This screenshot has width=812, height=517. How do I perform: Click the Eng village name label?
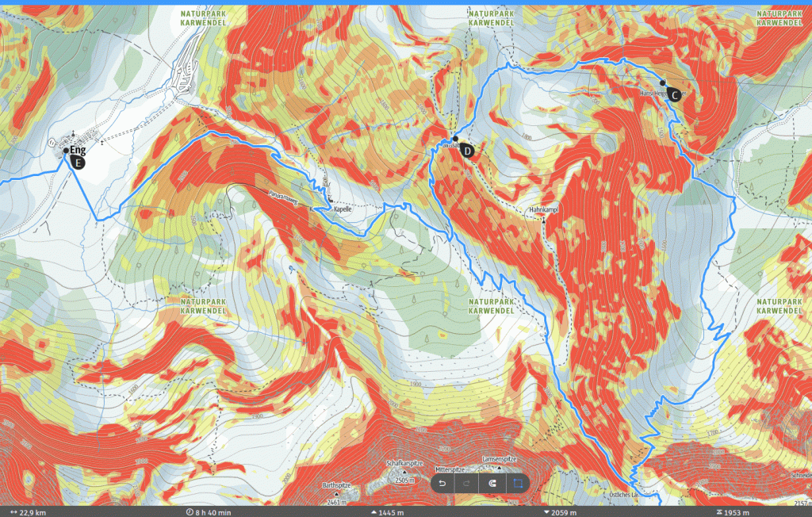78,149
